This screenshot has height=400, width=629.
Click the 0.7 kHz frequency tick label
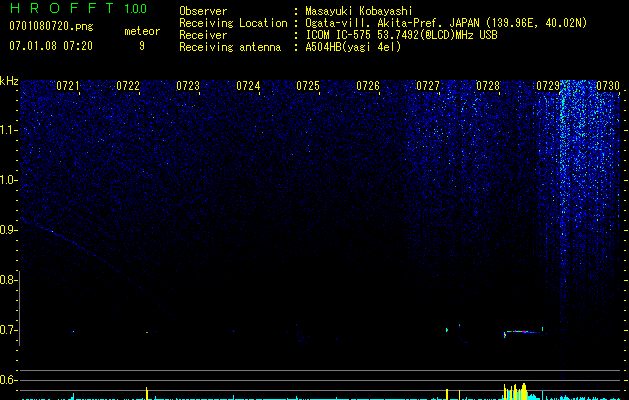(x=8, y=330)
